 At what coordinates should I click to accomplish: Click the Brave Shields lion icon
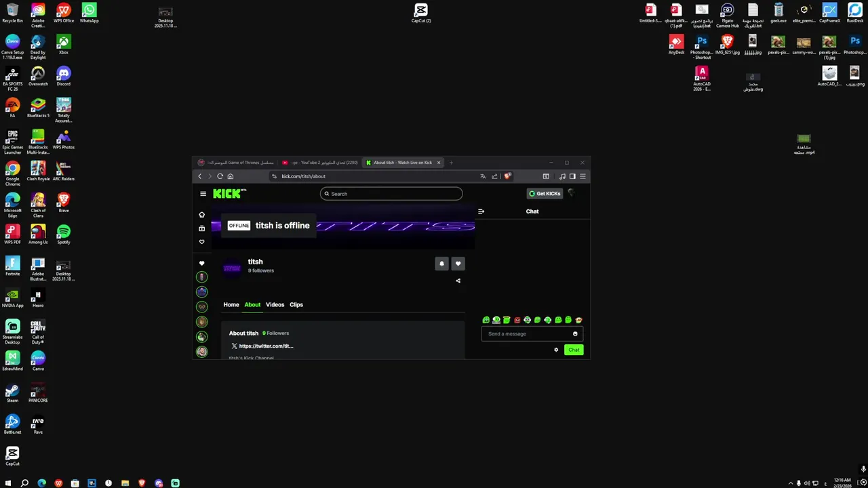[x=507, y=176]
